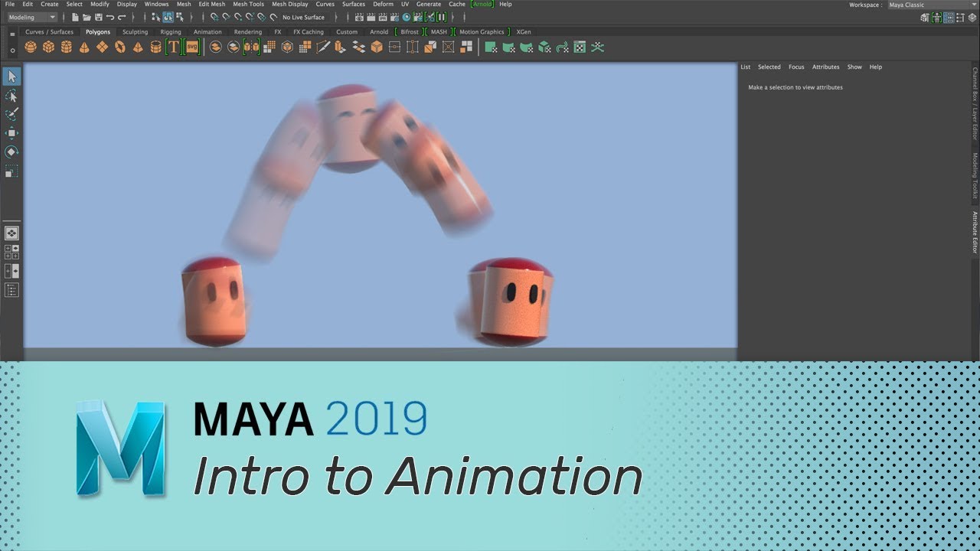
Task: Activate the Select tool arrow
Action: pos(11,77)
